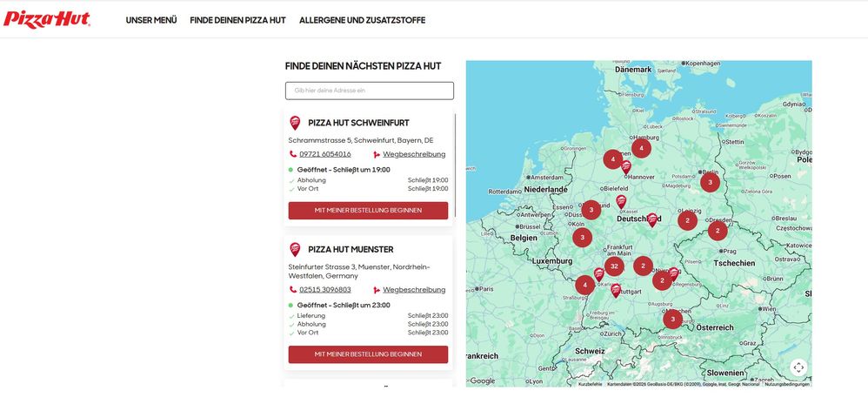Select the Pizza Hut Muenster heading
The height and width of the screenshot is (404, 868).
pos(351,249)
